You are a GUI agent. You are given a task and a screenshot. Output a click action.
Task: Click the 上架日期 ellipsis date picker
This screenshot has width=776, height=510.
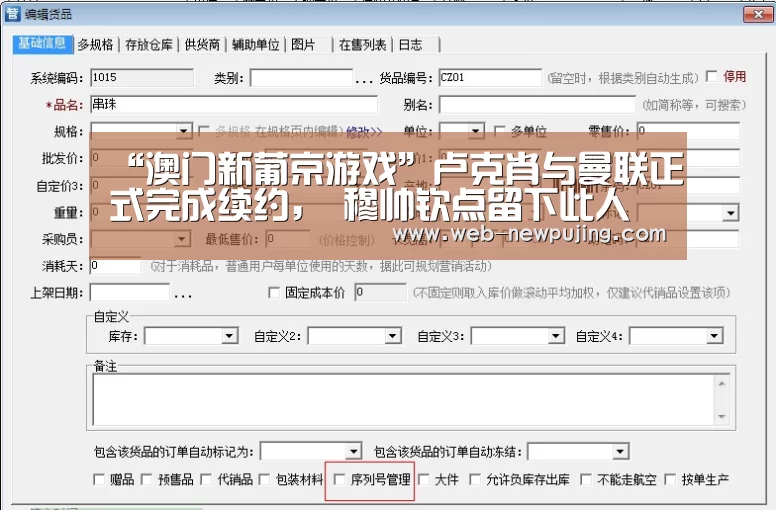(x=183, y=295)
